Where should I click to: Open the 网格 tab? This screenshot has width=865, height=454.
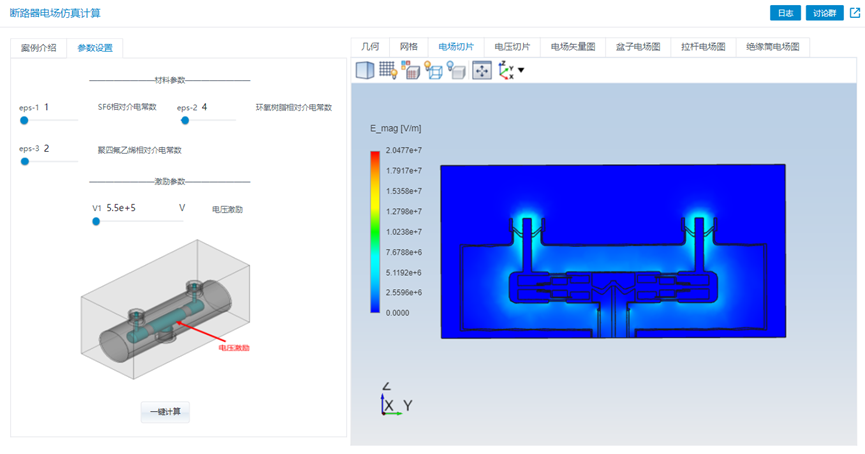(x=409, y=47)
